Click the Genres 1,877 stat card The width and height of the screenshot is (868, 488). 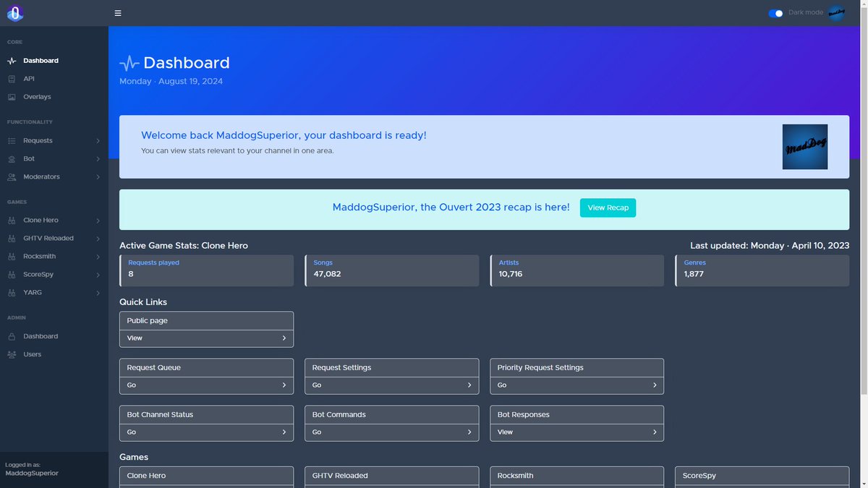coord(762,270)
